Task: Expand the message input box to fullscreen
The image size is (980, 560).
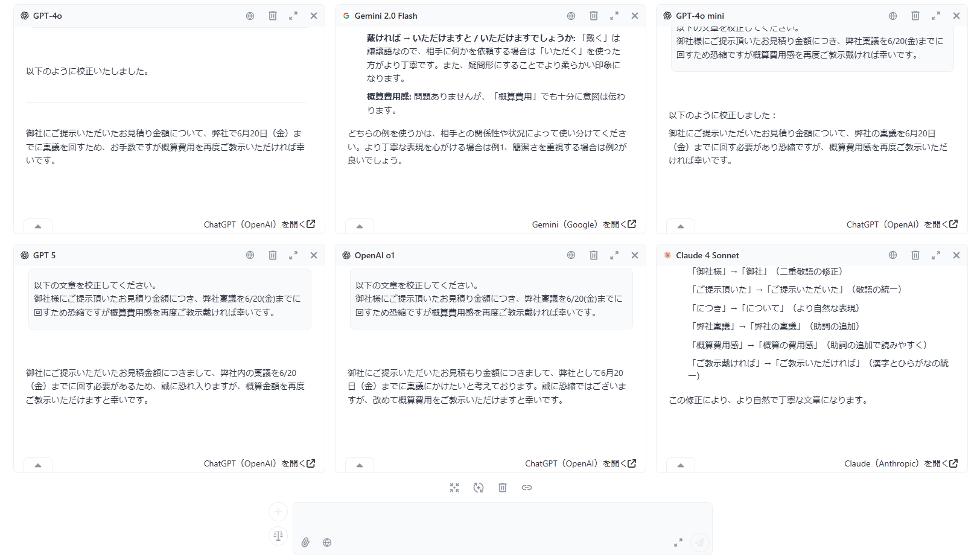Action: [678, 542]
